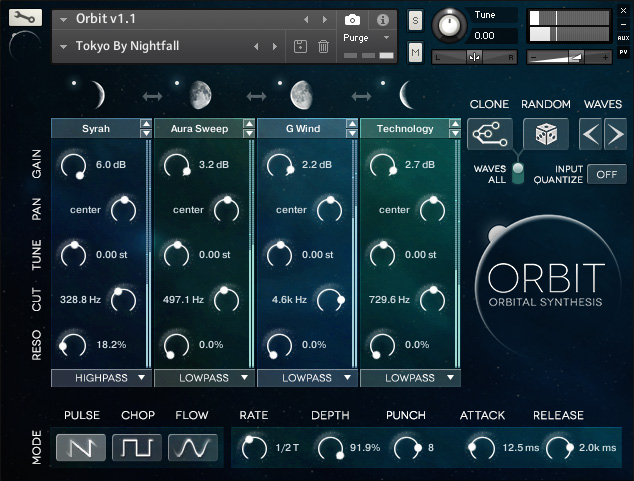Select the Chop square wave mode icon
634x481 pixels.
[x=137, y=447]
